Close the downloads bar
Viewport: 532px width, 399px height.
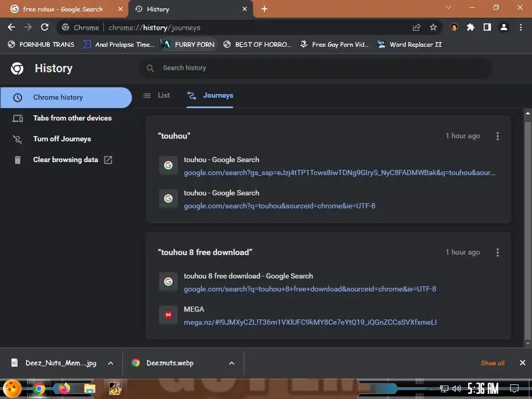click(523, 363)
